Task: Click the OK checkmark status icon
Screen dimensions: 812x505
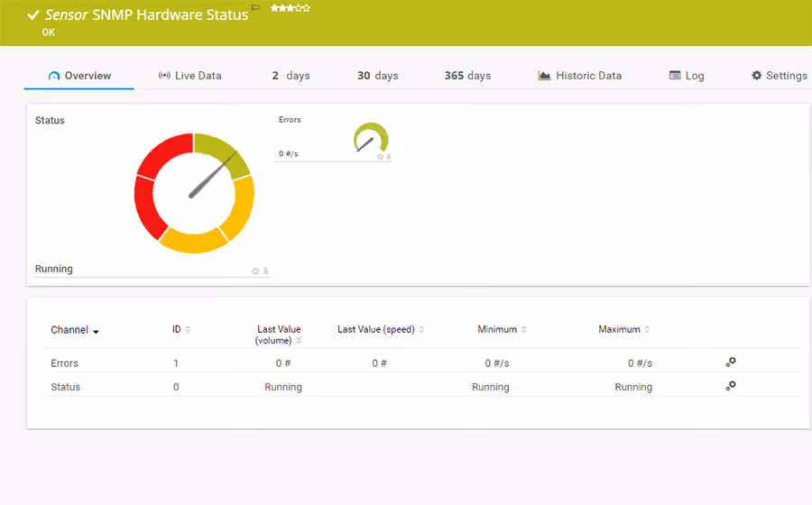Action: (x=33, y=15)
